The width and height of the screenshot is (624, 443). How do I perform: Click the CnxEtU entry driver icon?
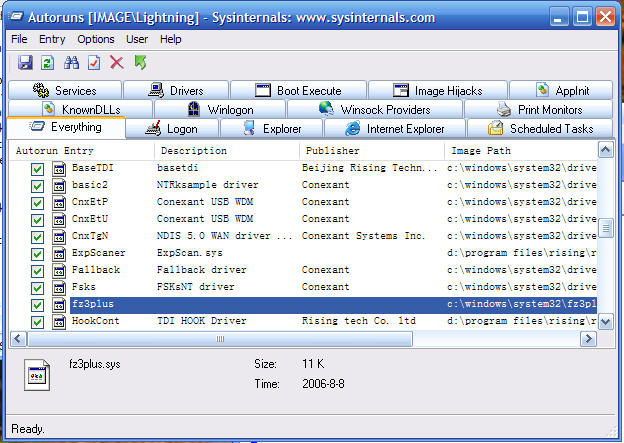(x=59, y=220)
